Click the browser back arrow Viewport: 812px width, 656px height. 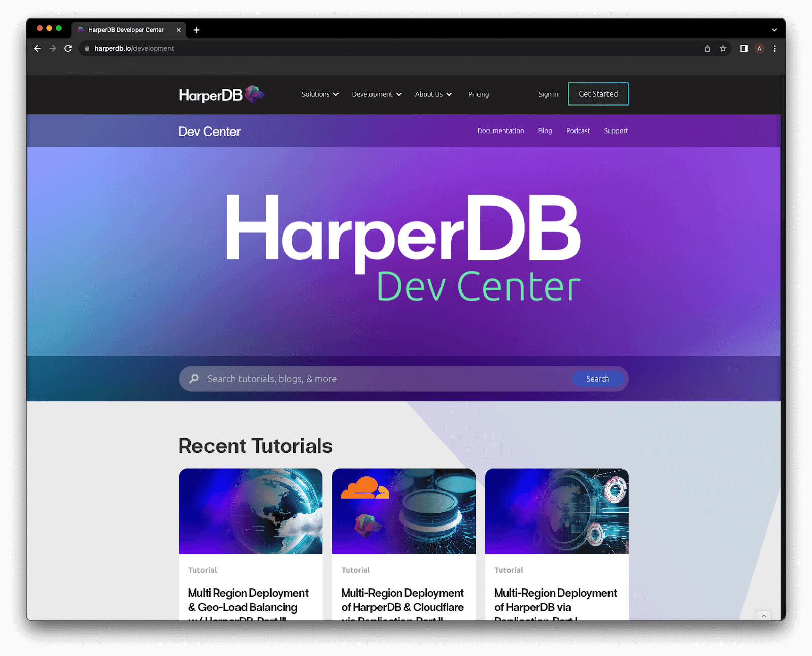tap(37, 49)
